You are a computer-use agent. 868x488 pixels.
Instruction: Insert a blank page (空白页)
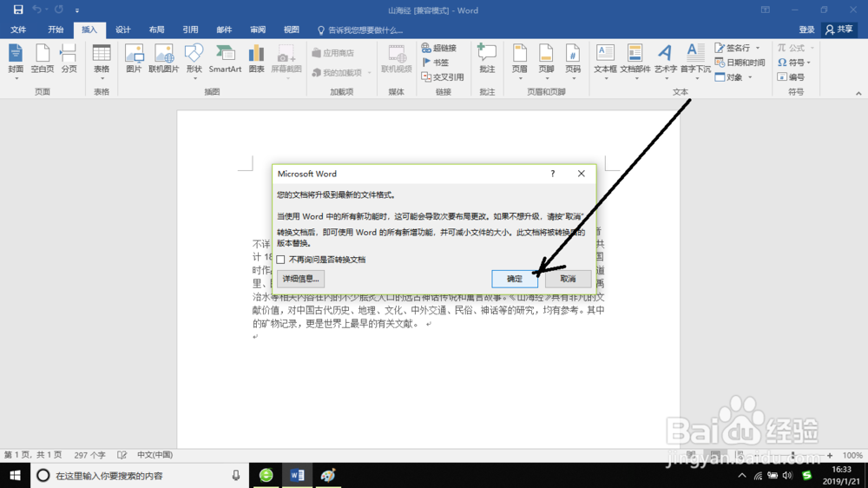42,59
